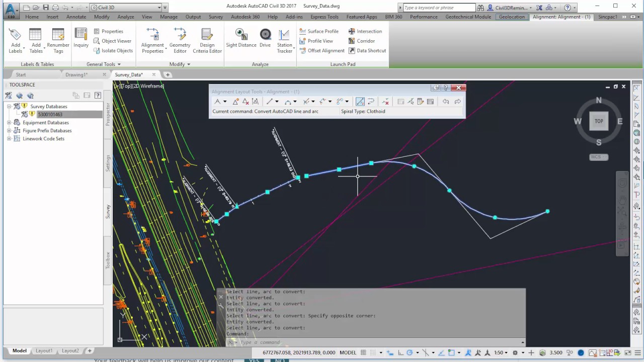Click the keyword search box
Image resolution: width=644 pixels, height=362 pixels.
pos(439,8)
